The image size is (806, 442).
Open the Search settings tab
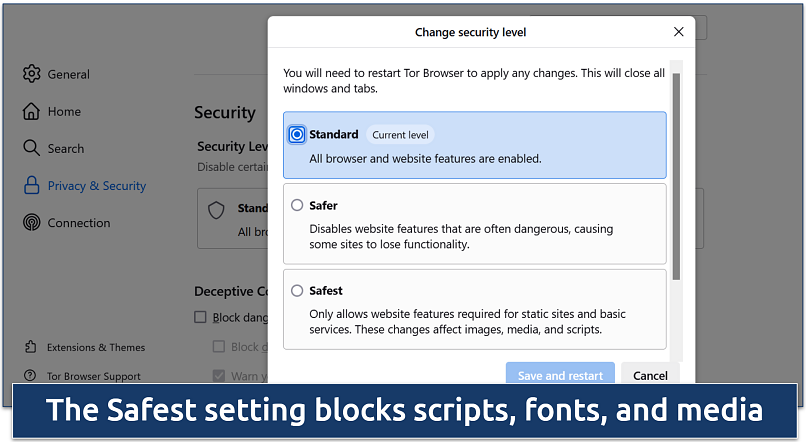click(x=66, y=148)
